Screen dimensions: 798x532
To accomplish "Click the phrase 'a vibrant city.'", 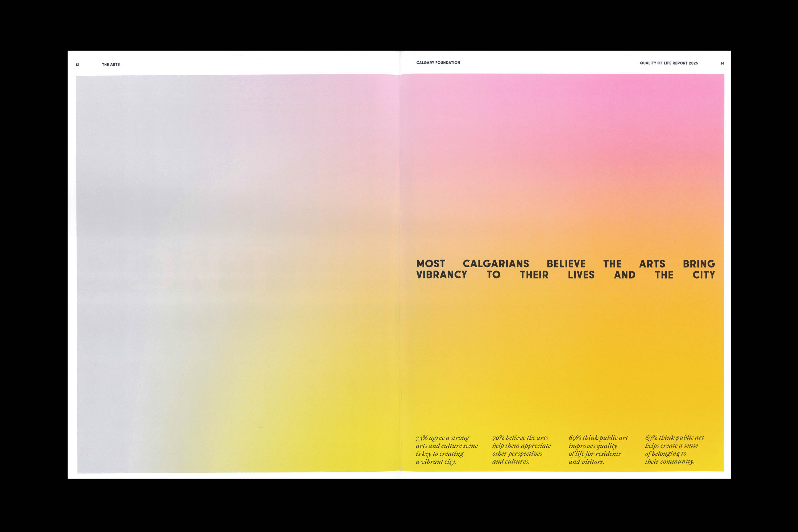I will [x=436, y=462].
